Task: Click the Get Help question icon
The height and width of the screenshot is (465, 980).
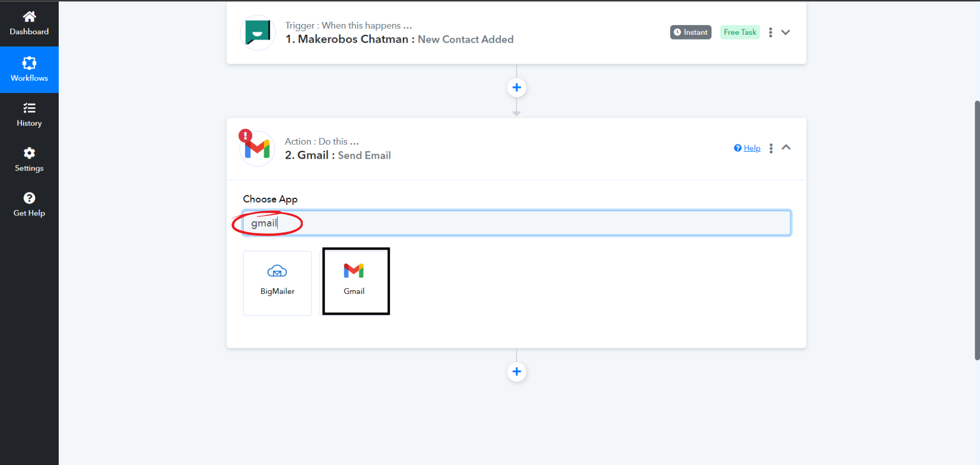Action: 29,198
